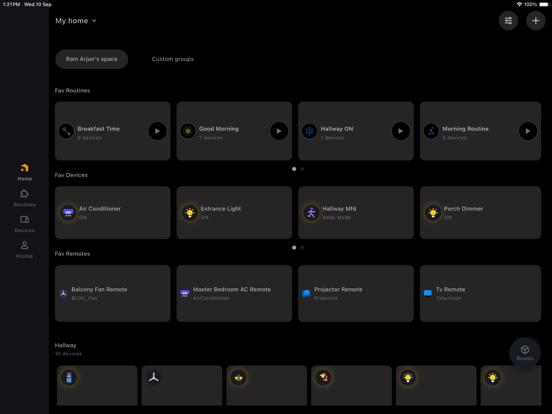Open the Home tab in sidebar
The image size is (552, 414).
pyautogui.click(x=24, y=172)
